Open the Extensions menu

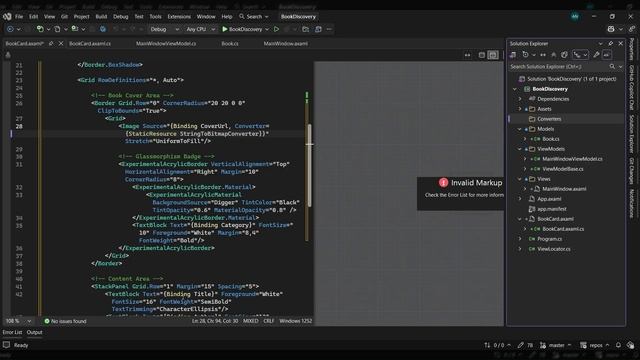tap(179, 17)
